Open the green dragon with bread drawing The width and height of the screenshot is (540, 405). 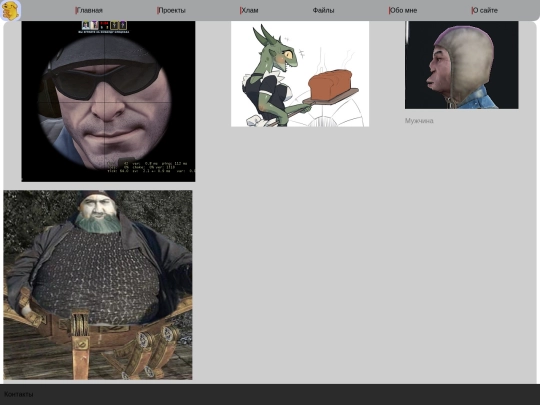coord(300,74)
